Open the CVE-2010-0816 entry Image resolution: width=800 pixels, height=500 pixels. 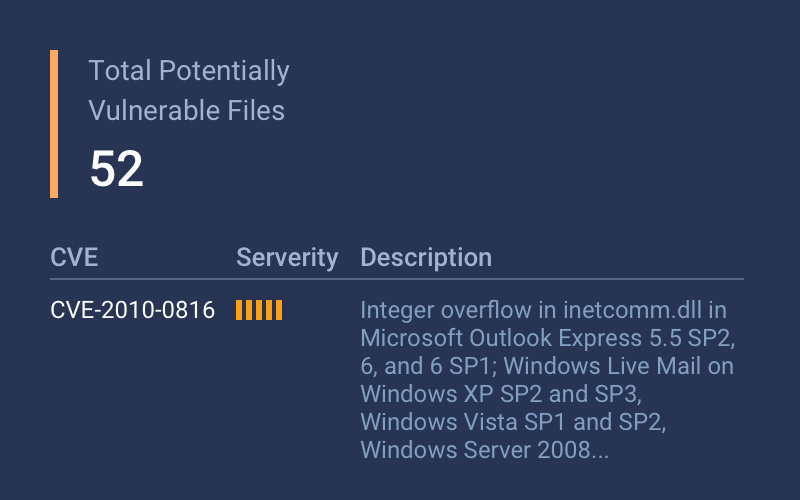coord(132,310)
